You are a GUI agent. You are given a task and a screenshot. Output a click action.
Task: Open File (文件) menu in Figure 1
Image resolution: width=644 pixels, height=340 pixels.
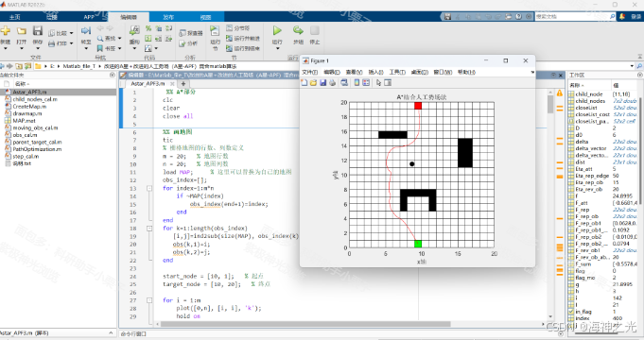309,72
